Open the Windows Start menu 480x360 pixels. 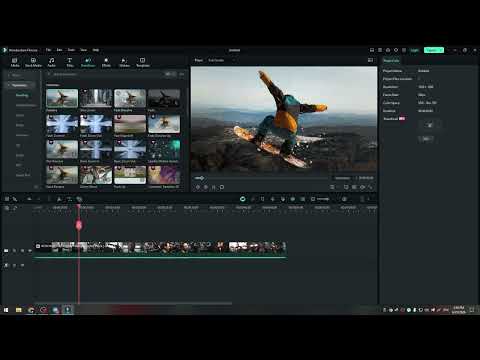tap(6, 310)
